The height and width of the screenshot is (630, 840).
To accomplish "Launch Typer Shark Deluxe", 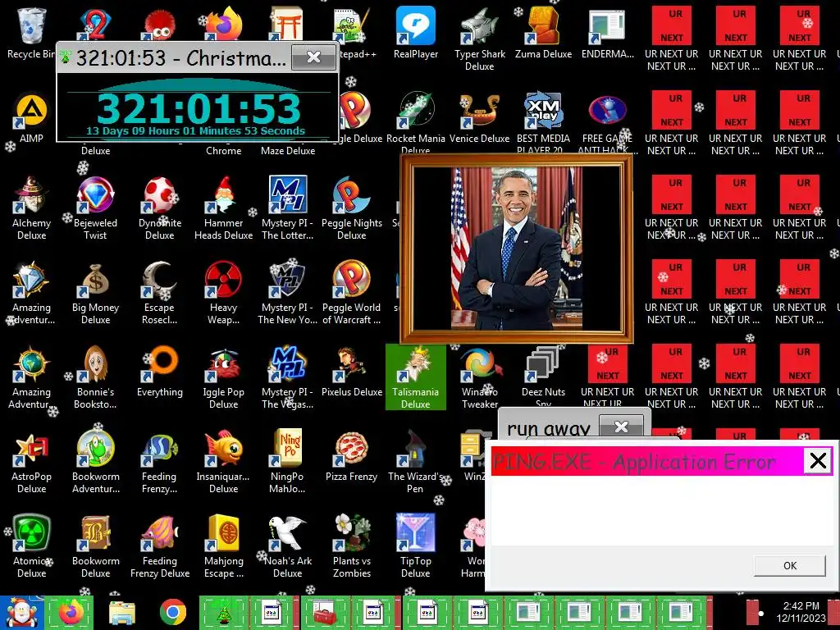I will [x=479, y=39].
